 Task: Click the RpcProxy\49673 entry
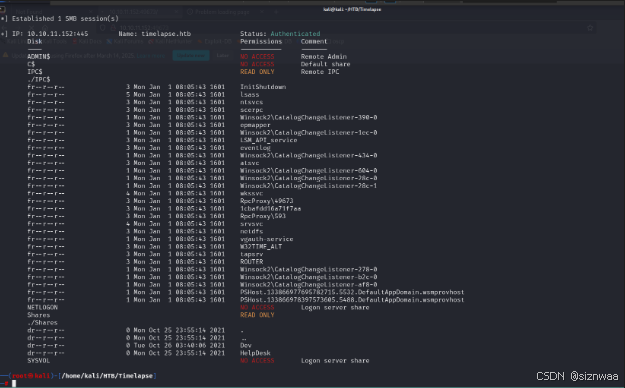pyautogui.click(x=266, y=201)
